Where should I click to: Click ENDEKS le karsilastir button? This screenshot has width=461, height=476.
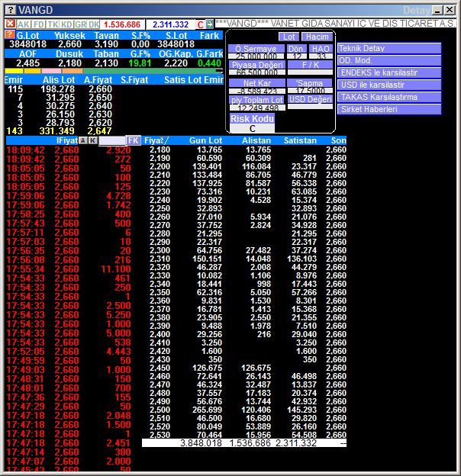click(x=389, y=72)
